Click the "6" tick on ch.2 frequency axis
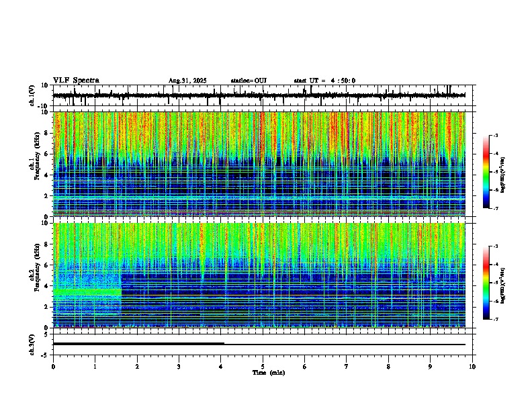This screenshot has width=532, height=411. (46, 265)
